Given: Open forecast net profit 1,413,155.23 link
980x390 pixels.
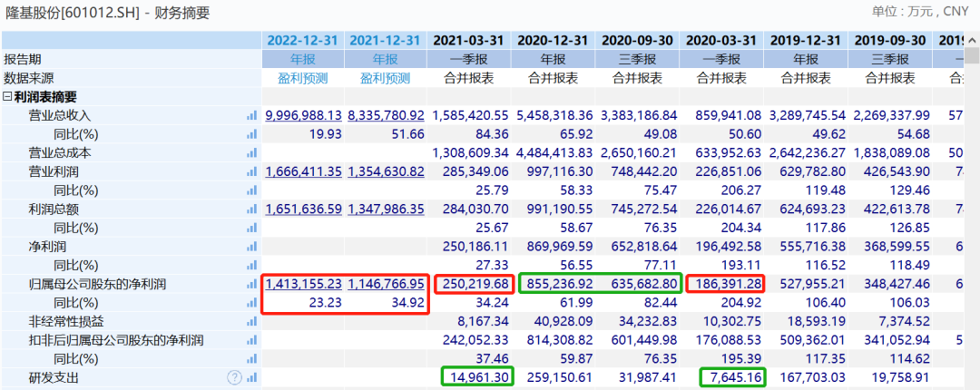Looking at the screenshot, I should click(x=303, y=285).
